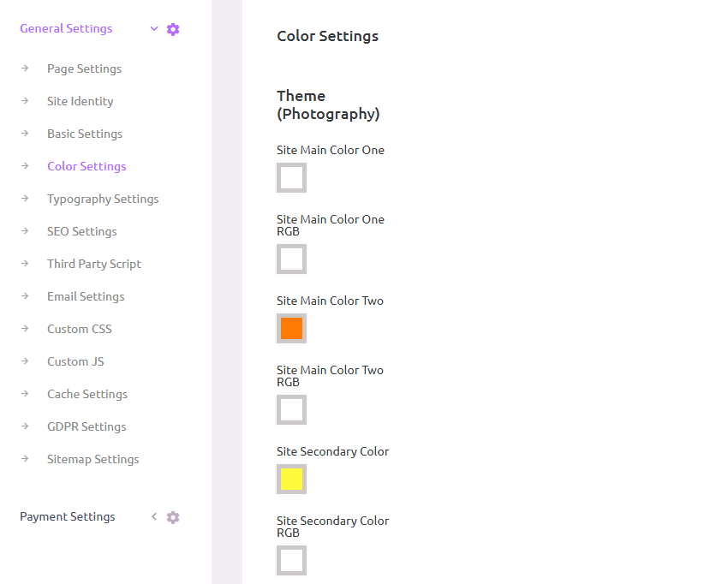
Task: Pick Site Main Color One swatch
Action: click(291, 178)
